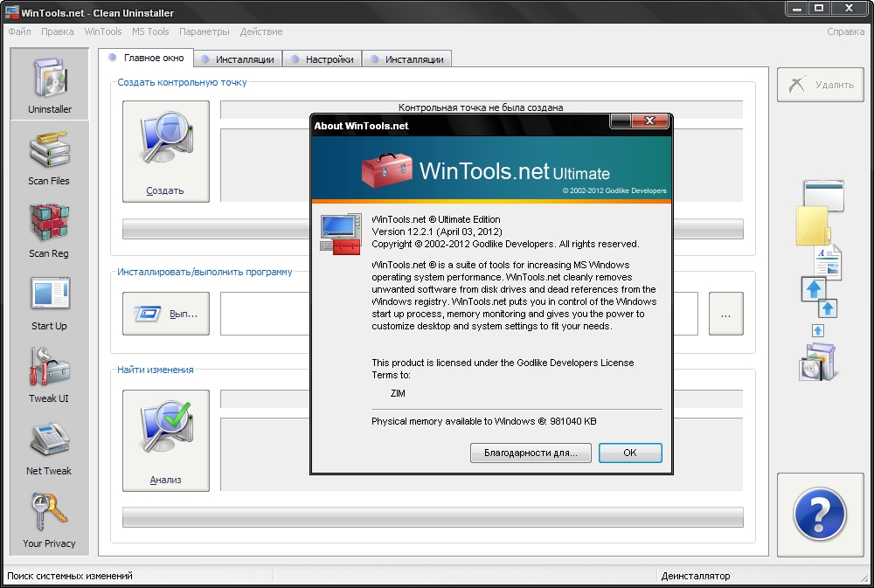Click the browse ellipsis button
Viewport: 874px width, 588px height.
(725, 314)
